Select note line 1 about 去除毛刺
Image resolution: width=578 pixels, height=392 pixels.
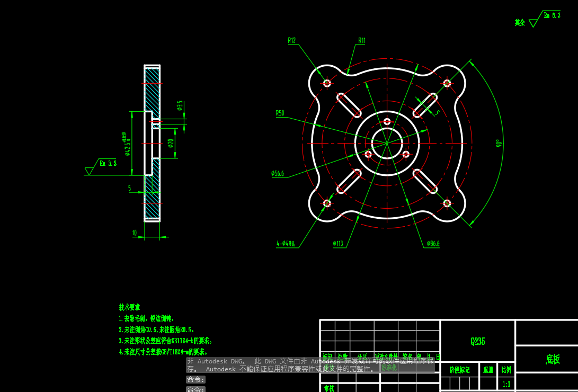146,318
